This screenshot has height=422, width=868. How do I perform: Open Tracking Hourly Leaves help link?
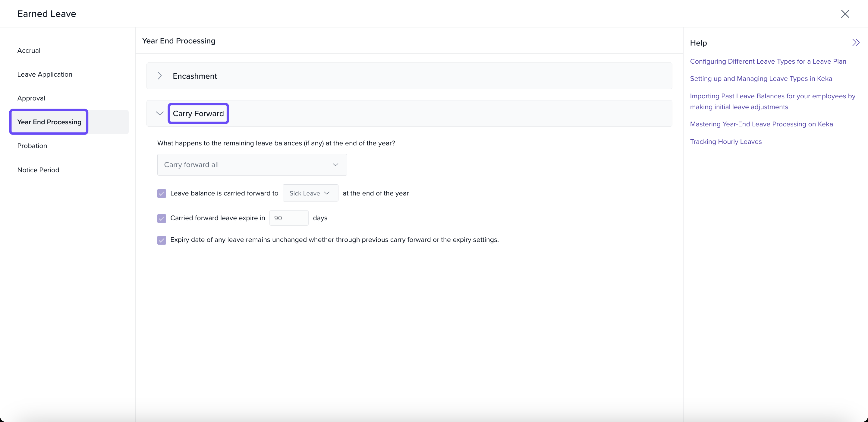tap(725, 142)
